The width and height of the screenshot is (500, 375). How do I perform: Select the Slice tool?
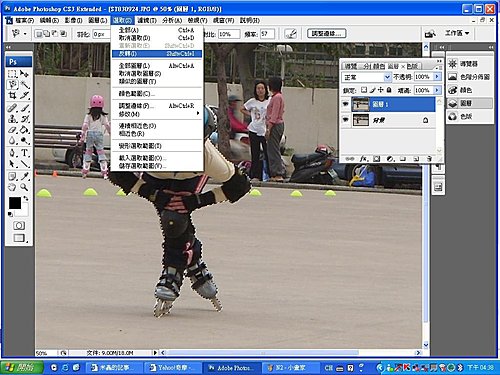click(24, 96)
